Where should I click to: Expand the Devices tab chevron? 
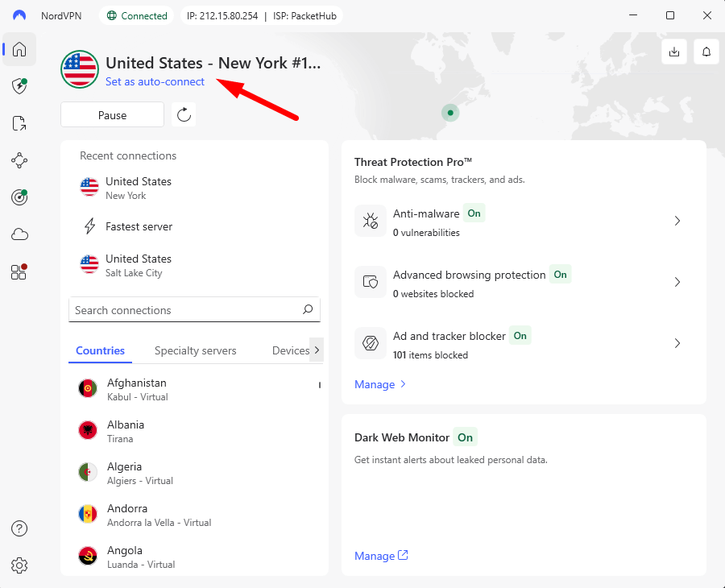(316, 350)
